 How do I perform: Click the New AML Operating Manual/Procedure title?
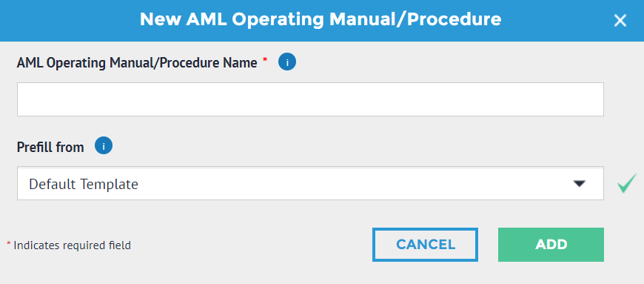coord(321,19)
